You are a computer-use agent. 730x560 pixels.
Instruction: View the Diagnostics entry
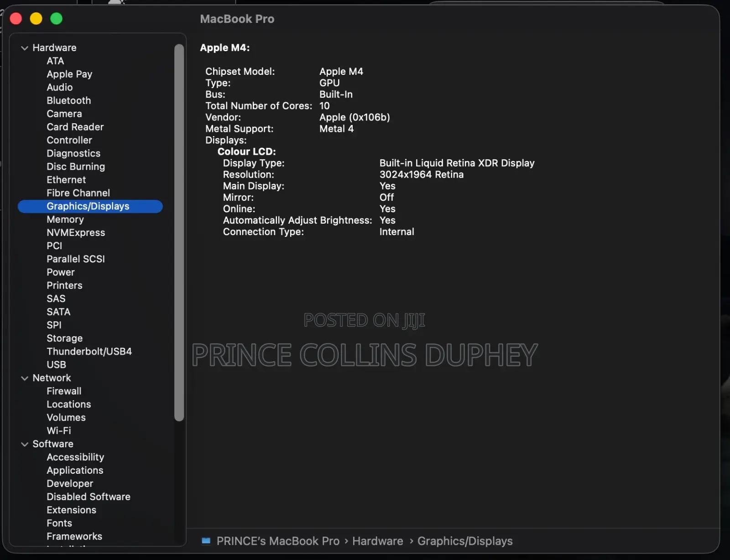coord(73,153)
